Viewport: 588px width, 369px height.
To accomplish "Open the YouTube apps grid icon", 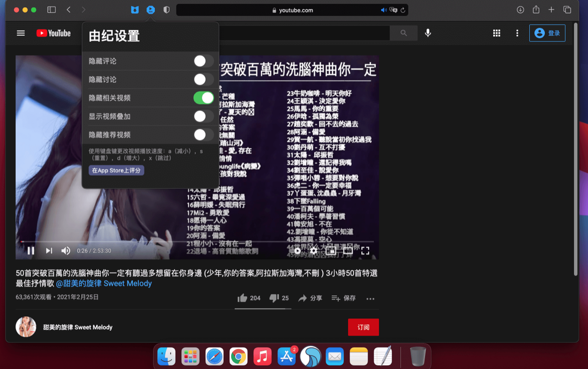I will (x=496, y=33).
